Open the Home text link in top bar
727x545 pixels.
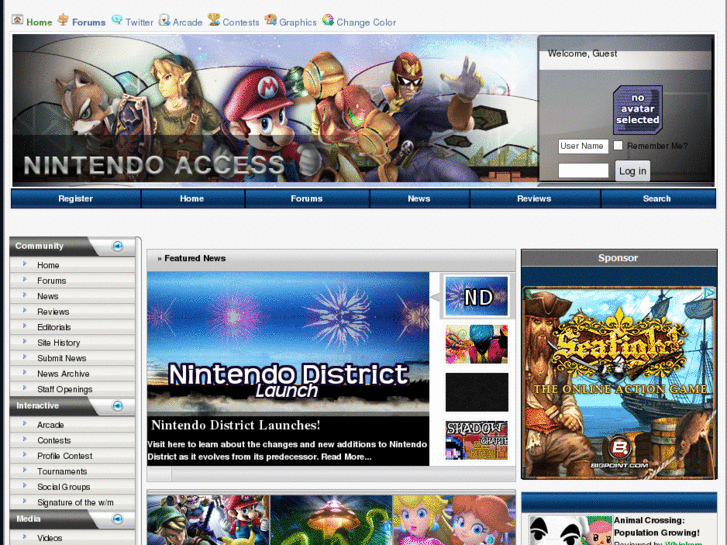click(39, 22)
